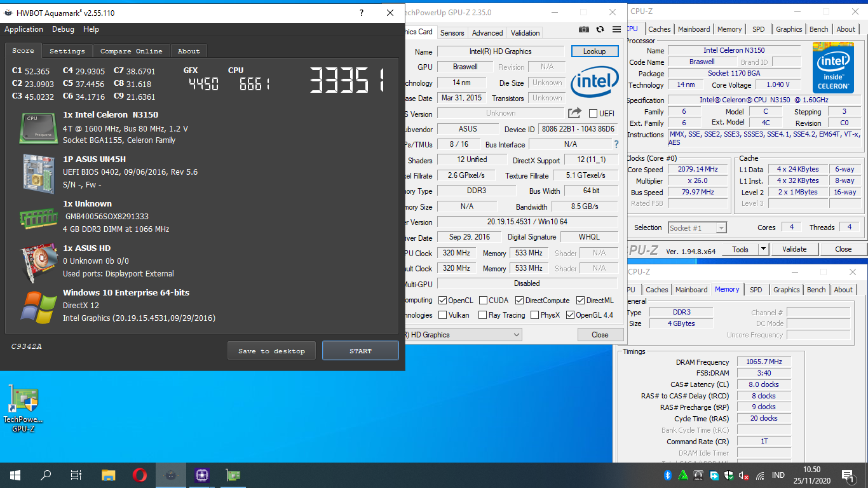Image resolution: width=868 pixels, height=488 pixels.
Task: Toggle the DirectML checkbox
Action: point(580,301)
